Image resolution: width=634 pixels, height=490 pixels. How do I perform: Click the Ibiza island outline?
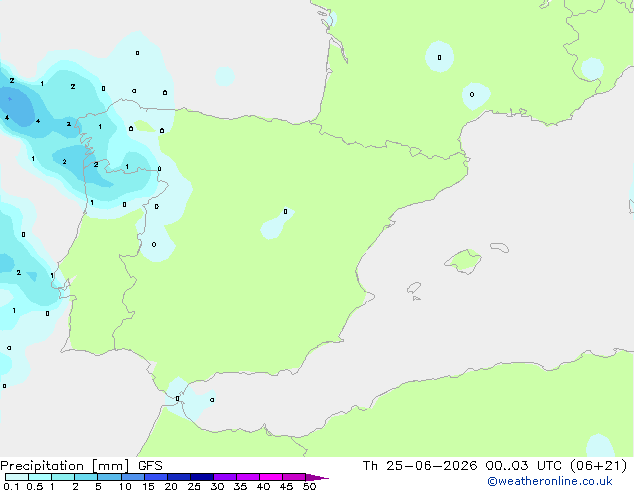coord(414,288)
